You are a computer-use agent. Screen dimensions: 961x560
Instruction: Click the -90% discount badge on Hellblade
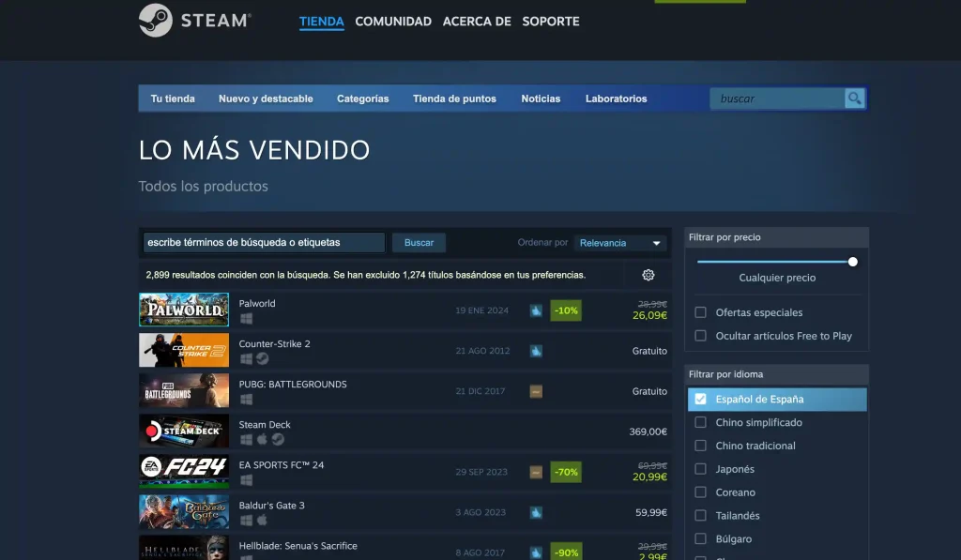point(566,552)
